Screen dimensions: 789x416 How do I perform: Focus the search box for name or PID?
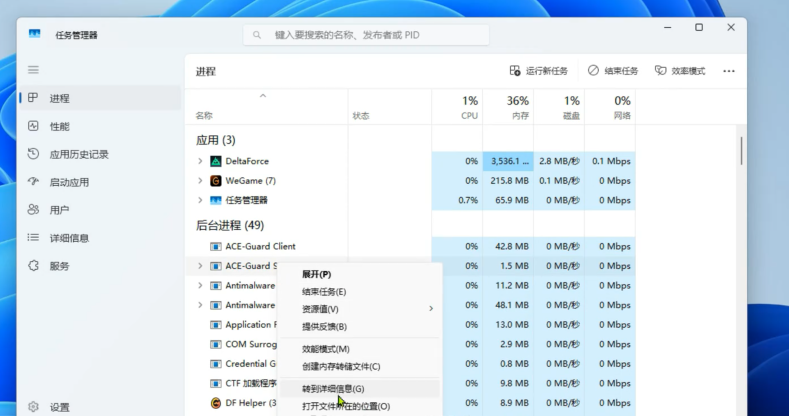point(366,35)
